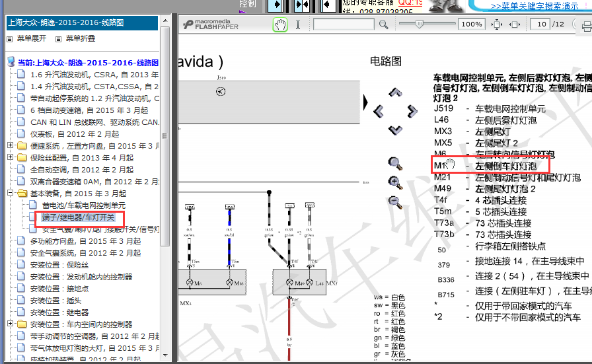Click the FlashPaper search text field
The image size is (592, 364).
pyautogui.click(x=344, y=24)
